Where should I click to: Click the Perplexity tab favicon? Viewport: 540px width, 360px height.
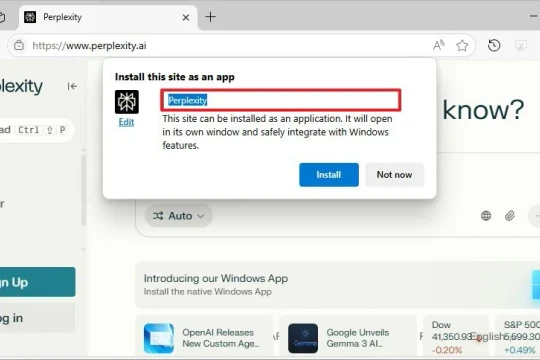click(30, 17)
